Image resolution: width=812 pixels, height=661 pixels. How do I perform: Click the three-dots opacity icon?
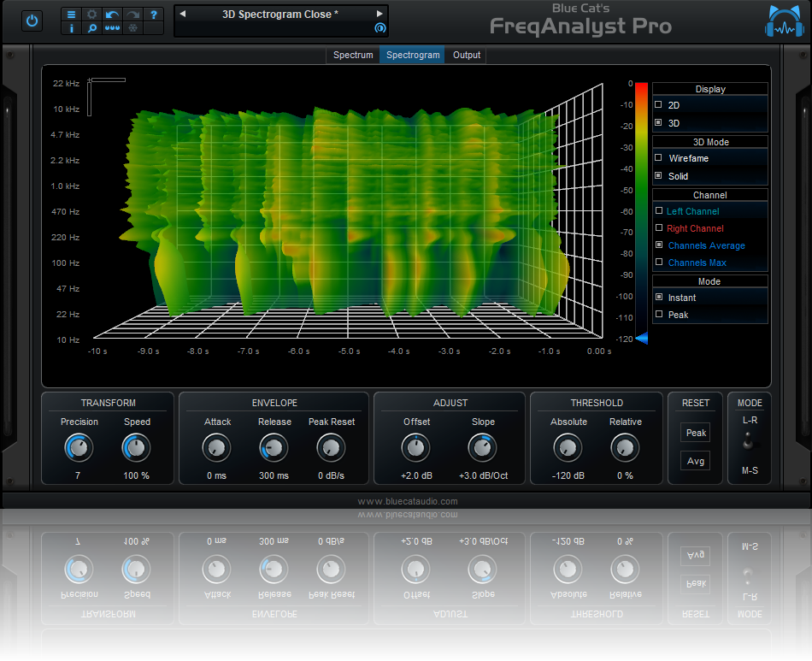pos(112,28)
